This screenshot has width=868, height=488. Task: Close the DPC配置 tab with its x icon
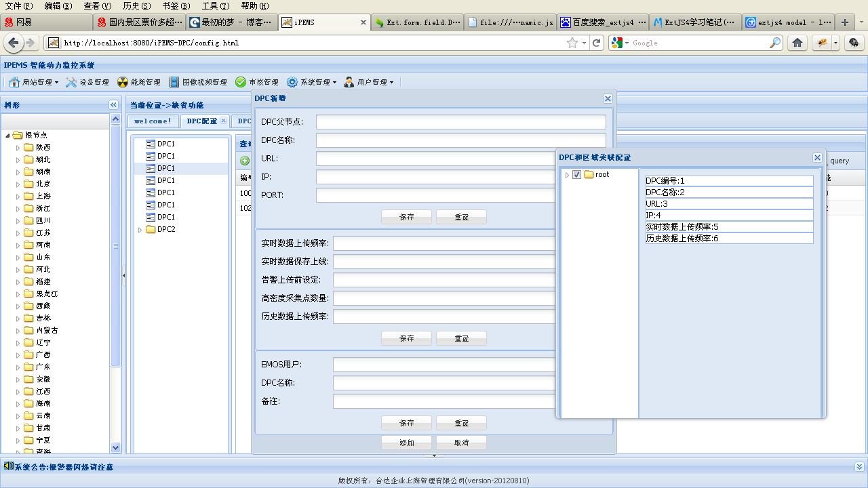tap(224, 121)
